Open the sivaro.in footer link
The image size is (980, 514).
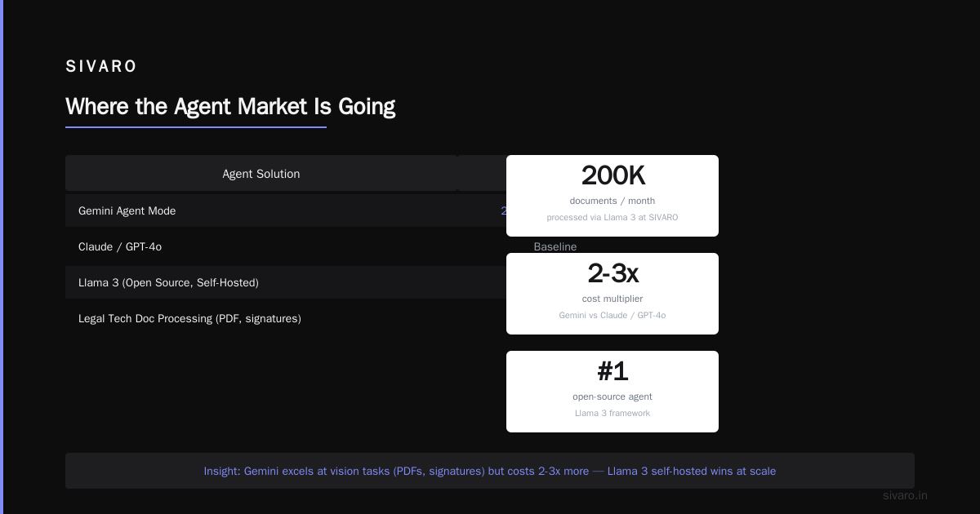click(906, 495)
